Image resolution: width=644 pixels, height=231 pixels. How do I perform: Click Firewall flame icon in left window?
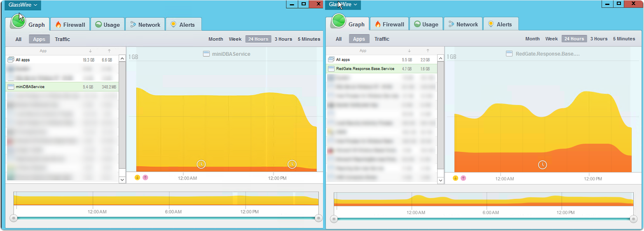pyautogui.click(x=58, y=25)
